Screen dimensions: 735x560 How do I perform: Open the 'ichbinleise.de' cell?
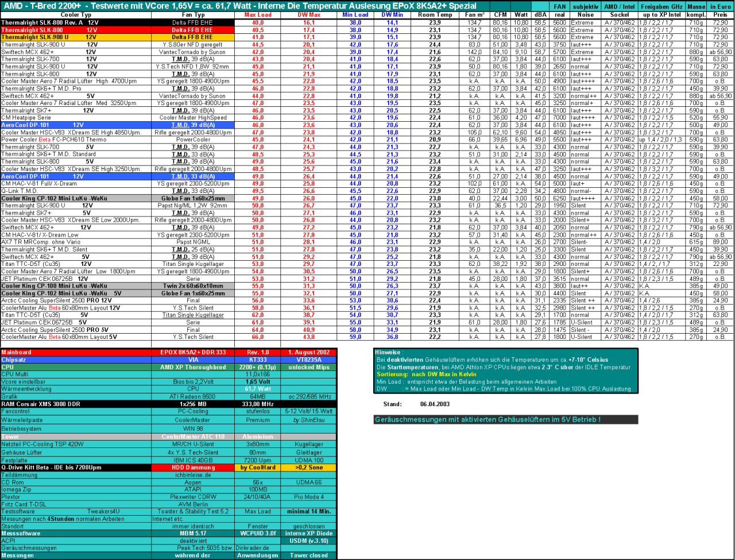[192, 475]
